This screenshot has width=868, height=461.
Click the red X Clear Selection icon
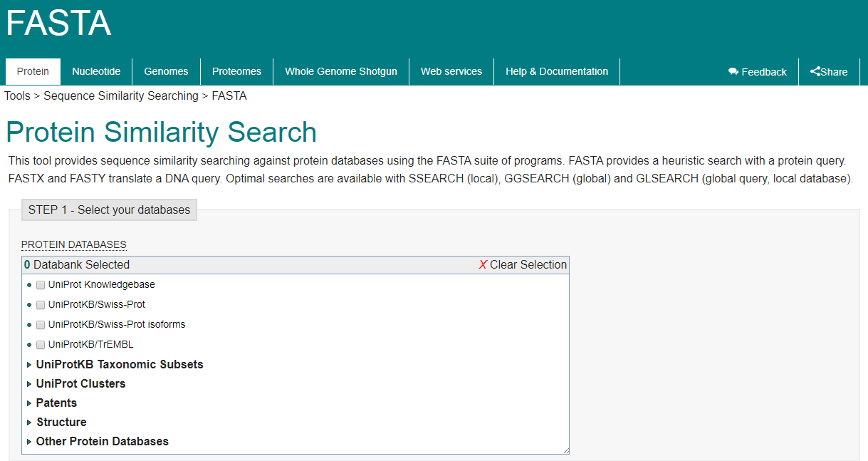pos(483,264)
